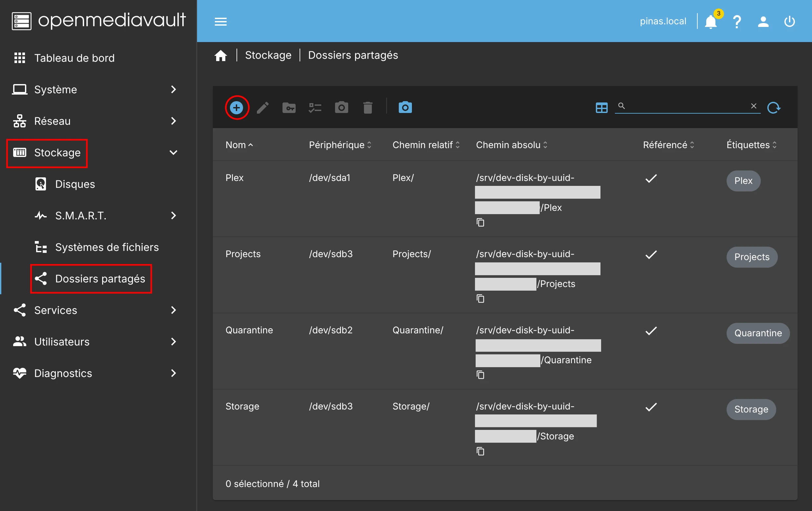Open access control list icon
The height and width of the screenshot is (511, 812).
tap(315, 107)
